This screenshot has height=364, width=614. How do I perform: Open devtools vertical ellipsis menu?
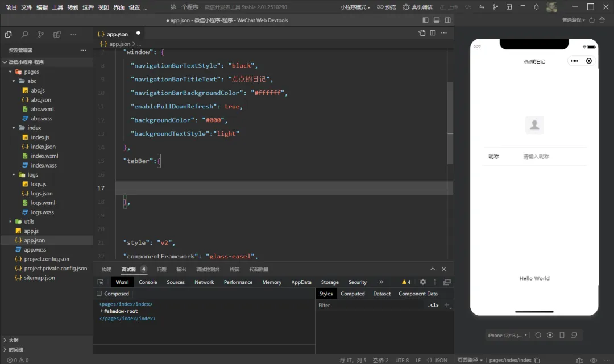coord(435,282)
